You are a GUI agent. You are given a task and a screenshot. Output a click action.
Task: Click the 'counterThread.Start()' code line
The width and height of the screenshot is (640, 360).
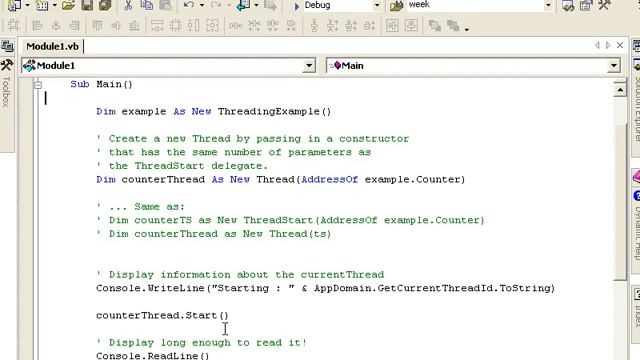tap(162, 316)
